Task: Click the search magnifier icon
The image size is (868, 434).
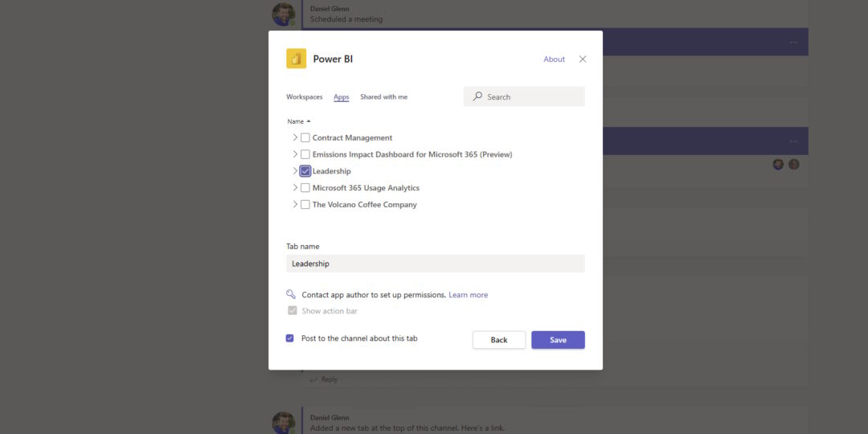Action: pos(478,96)
